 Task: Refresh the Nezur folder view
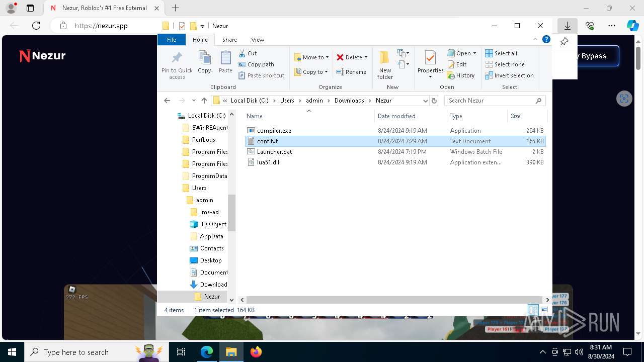coord(435,101)
